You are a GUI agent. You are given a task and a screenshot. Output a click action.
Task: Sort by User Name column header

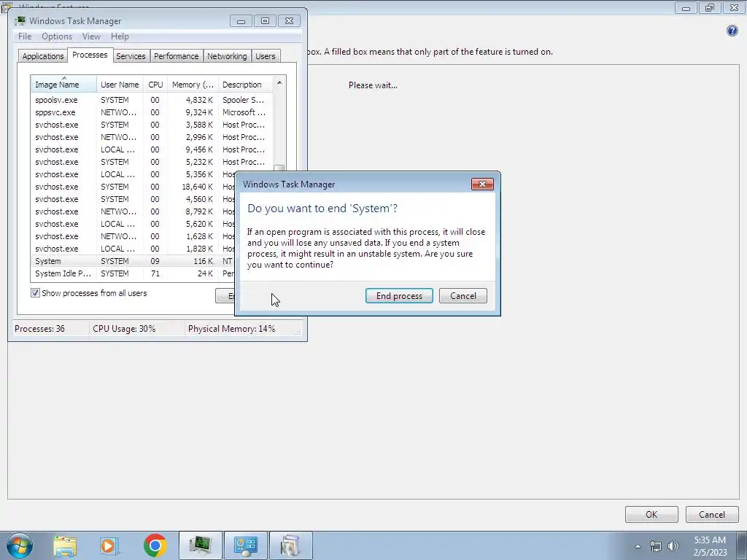(x=120, y=85)
